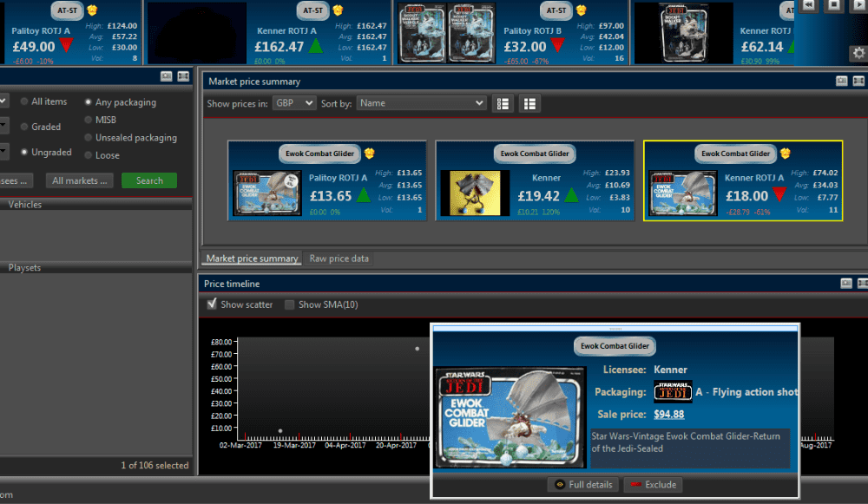Click gold badge on Palitoy ROTJ A AT-ST card

click(93, 10)
